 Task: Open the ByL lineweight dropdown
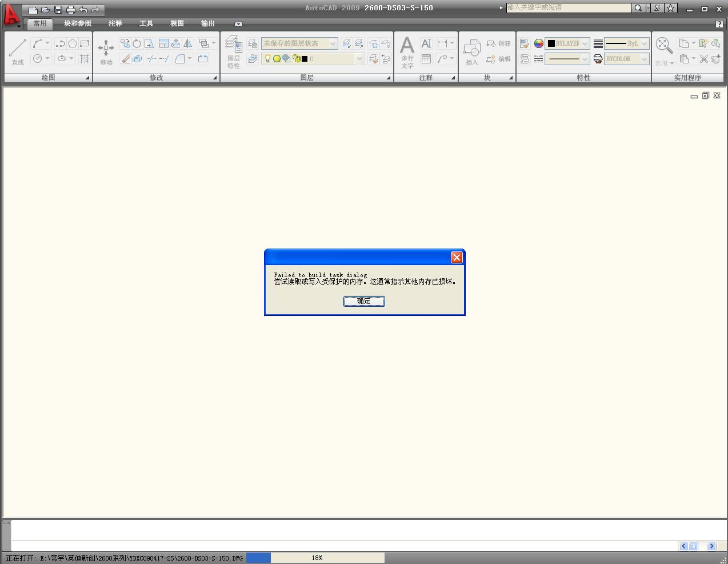[627, 43]
